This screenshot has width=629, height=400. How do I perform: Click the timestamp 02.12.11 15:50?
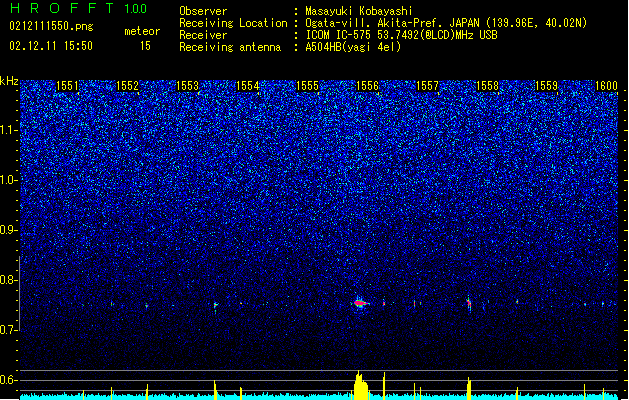click(x=51, y=46)
